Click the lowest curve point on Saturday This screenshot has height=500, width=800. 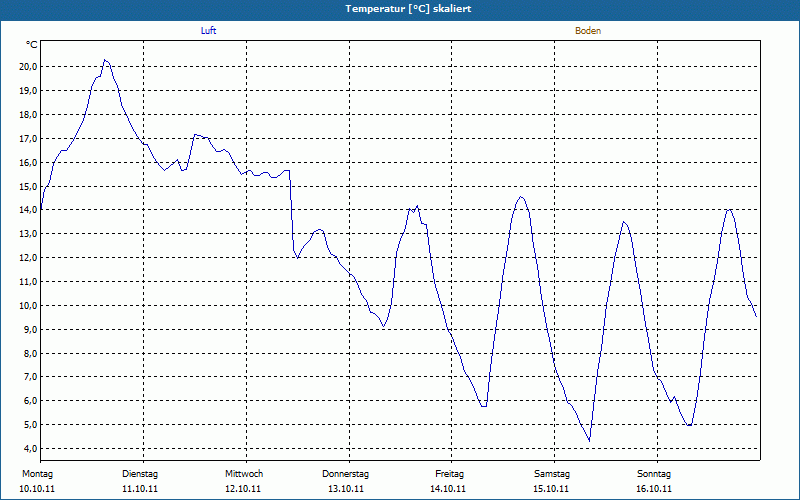pos(589,441)
